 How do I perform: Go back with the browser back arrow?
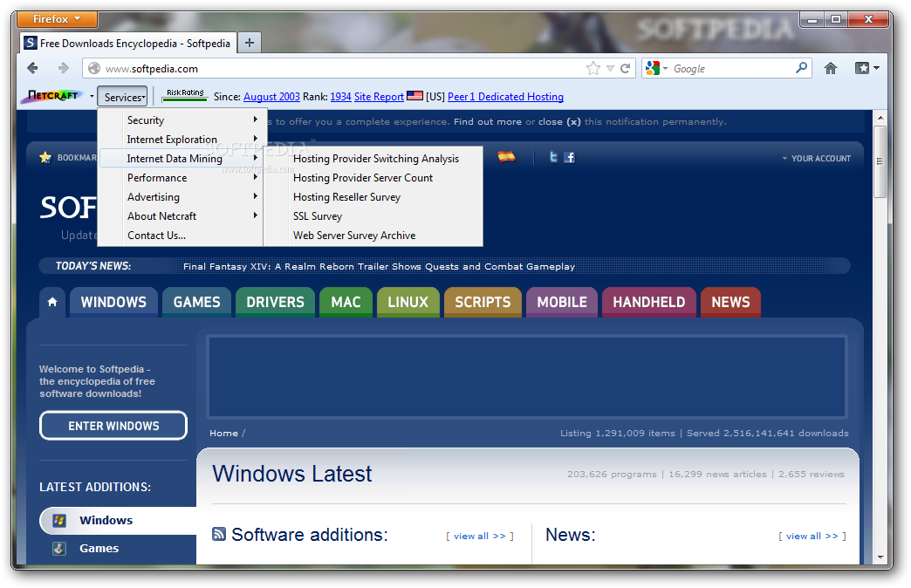tap(32, 69)
